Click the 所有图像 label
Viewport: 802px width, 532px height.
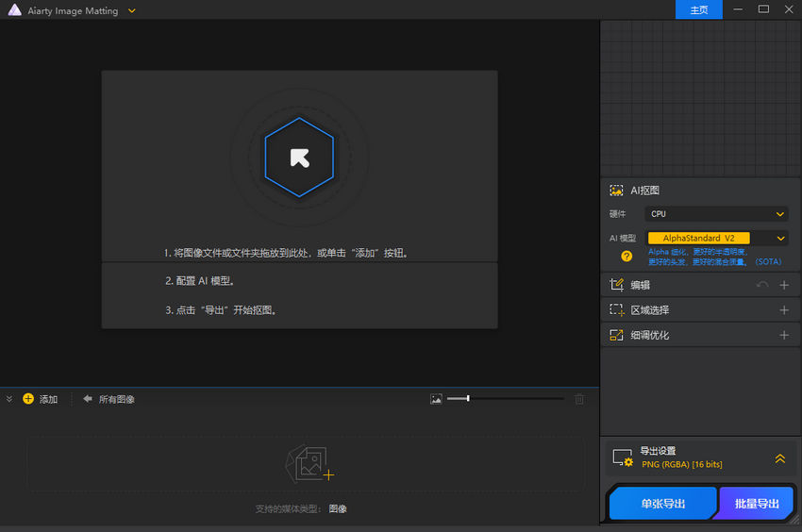(117, 400)
